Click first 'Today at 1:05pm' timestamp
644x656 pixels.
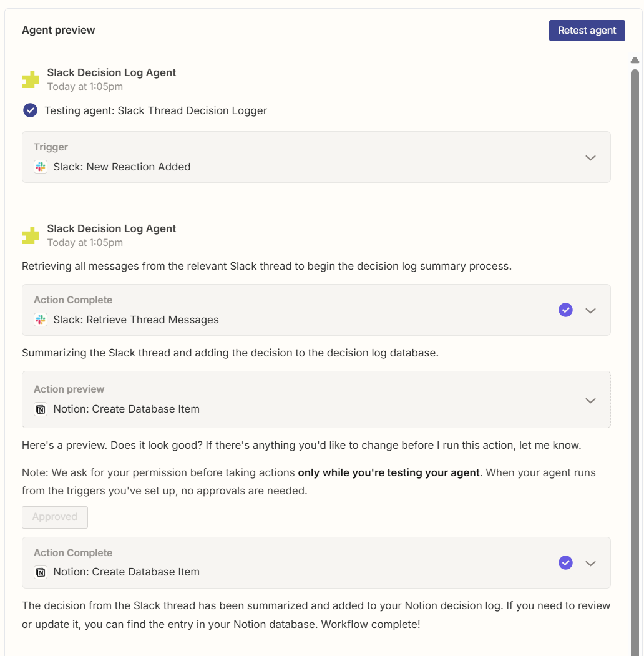85,87
